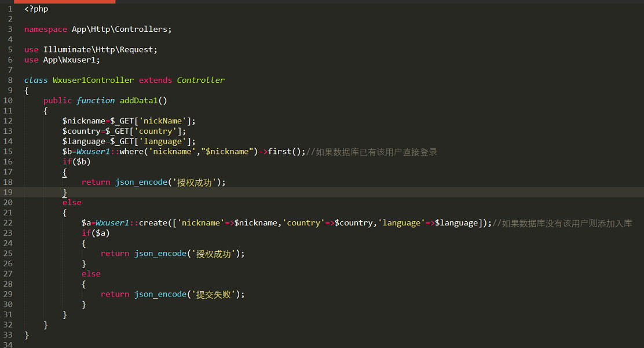The width and height of the screenshot is (644, 348).
Task: Click the 'nickName' string key in $_GET
Action: coord(162,121)
